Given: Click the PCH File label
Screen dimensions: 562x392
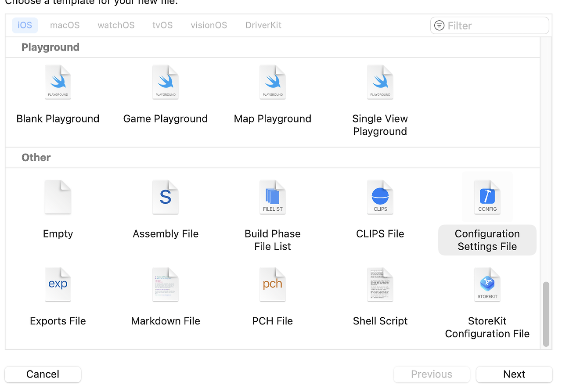Looking at the screenshot, I should [x=273, y=321].
